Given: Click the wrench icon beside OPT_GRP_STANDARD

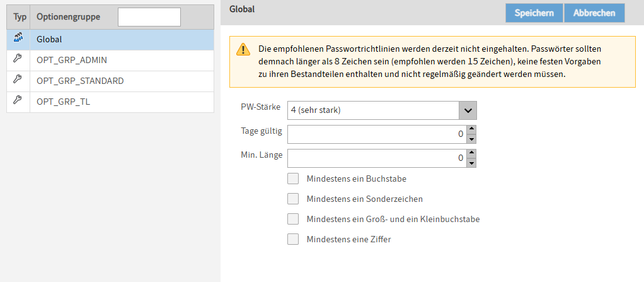Looking at the screenshot, I should coord(18,80).
